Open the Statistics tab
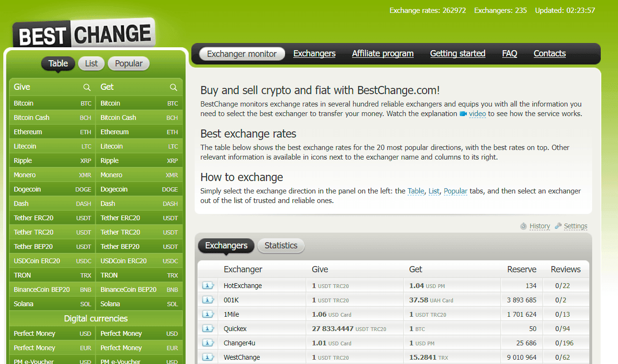Image resolution: width=618 pixels, height=364 pixels. click(x=281, y=246)
